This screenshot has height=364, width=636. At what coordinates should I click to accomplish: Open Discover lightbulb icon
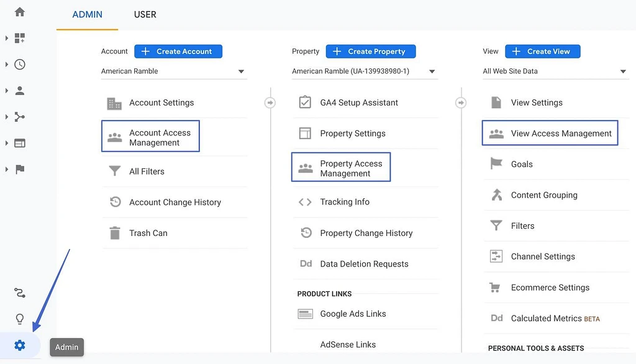pyautogui.click(x=19, y=319)
